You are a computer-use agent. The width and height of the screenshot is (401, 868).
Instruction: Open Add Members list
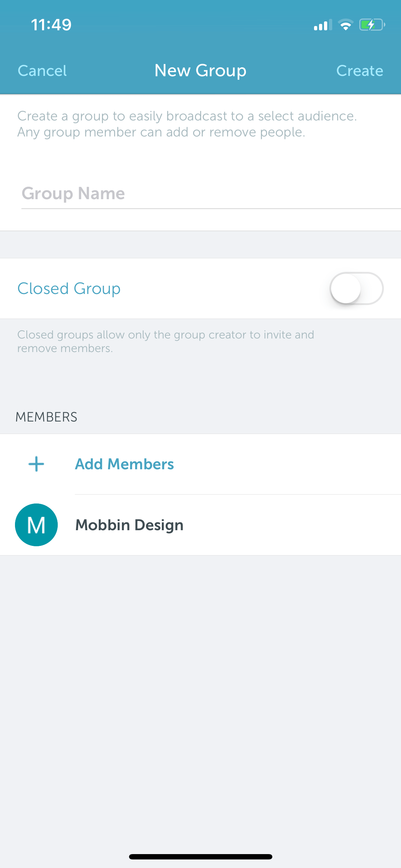pos(124,464)
